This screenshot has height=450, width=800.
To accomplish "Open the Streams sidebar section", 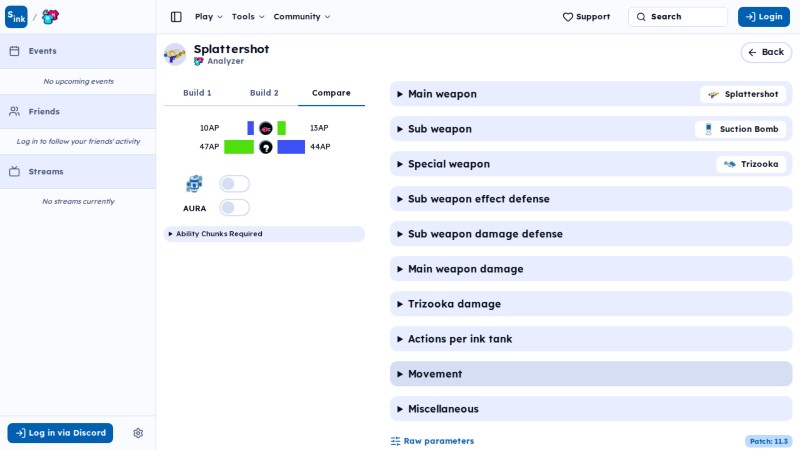I will click(x=78, y=171).
